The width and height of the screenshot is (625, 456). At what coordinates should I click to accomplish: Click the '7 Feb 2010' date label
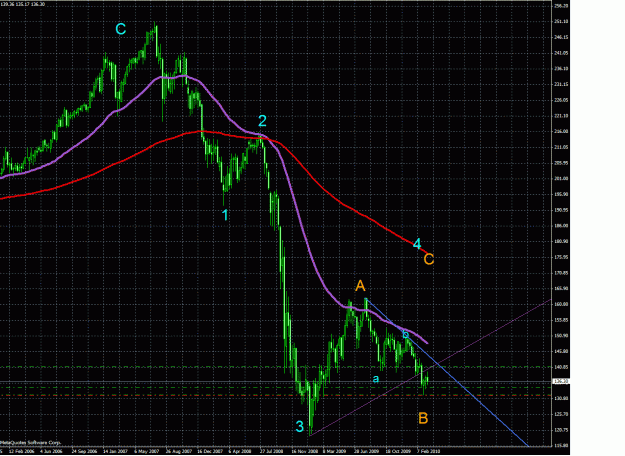[430, 452]
